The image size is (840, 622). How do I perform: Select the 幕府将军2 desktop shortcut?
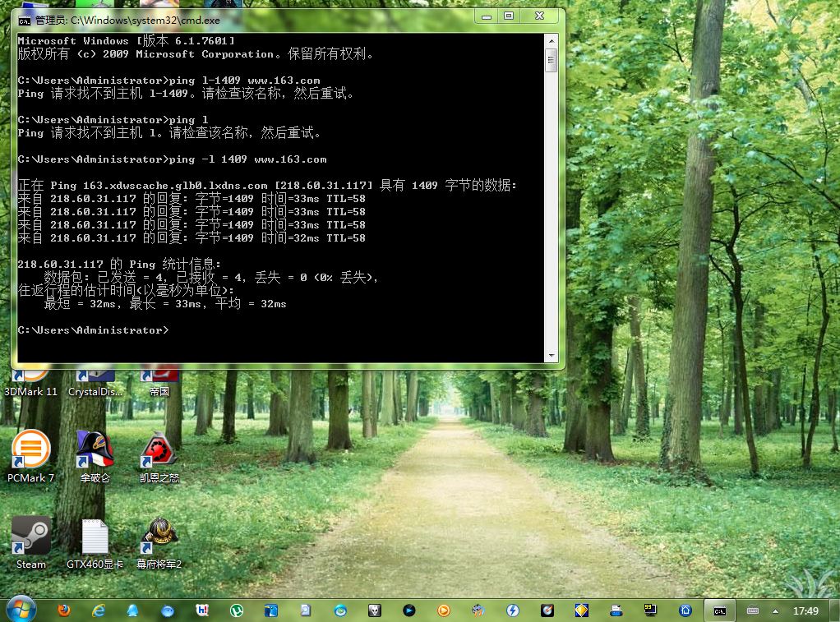click(159, 543)
